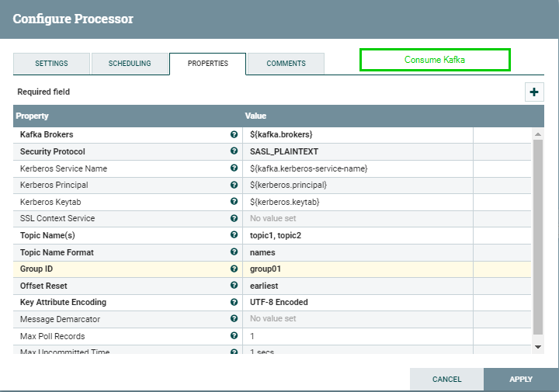
Task: Click help icon beside Kerberos Service Name
Action: pos(234,168)
